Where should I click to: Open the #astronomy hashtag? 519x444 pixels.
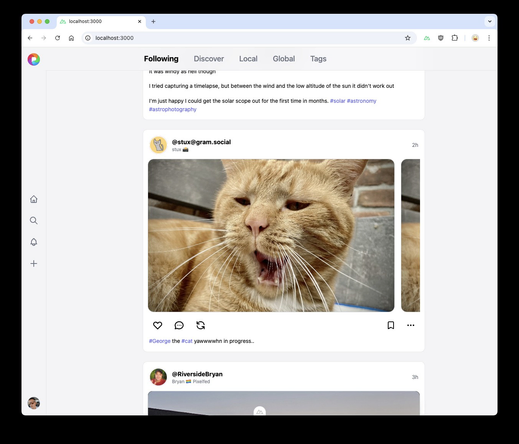(x=362, y=101)
